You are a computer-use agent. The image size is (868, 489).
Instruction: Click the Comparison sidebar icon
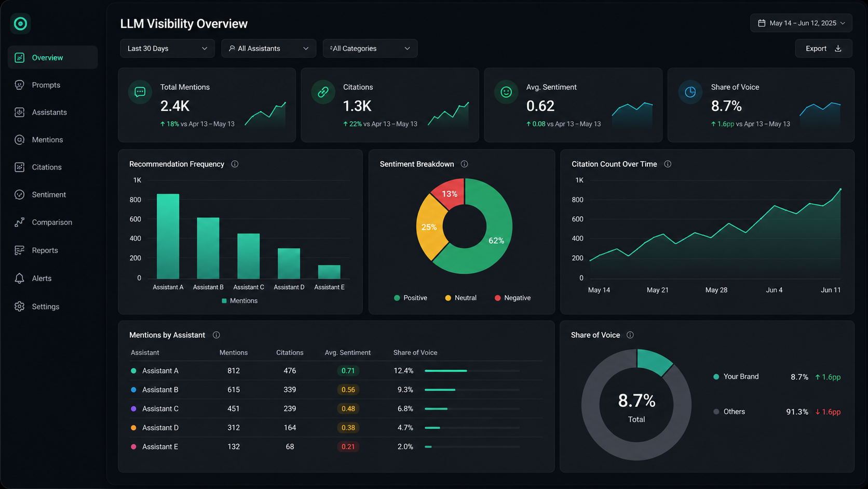point(20,222)
